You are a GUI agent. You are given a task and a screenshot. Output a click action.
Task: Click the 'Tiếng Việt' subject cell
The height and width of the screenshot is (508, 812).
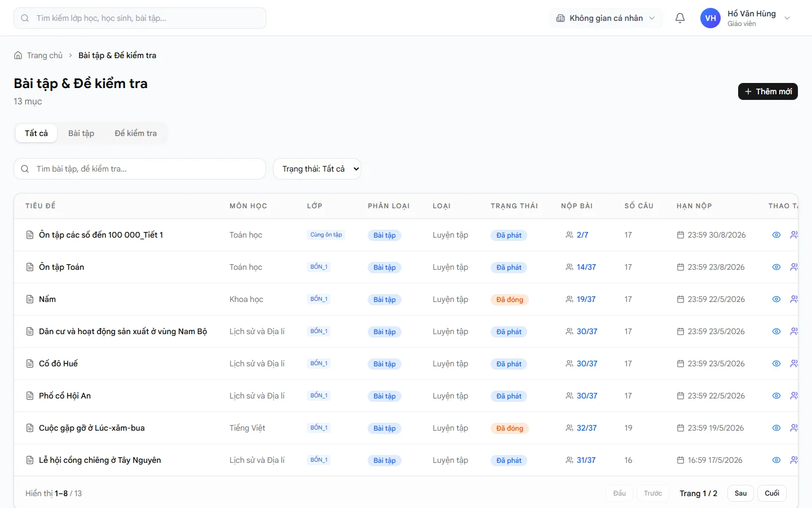[x=247, y=428]
